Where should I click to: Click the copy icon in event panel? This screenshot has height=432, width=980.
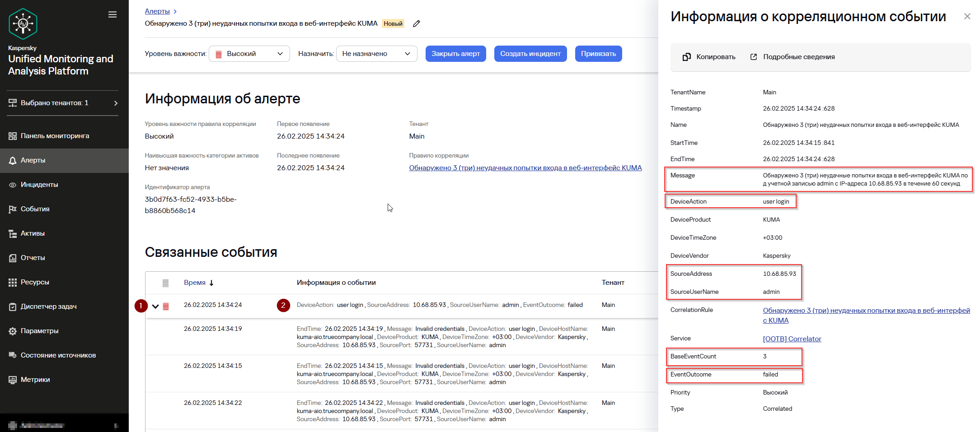[x=687, y=57]
